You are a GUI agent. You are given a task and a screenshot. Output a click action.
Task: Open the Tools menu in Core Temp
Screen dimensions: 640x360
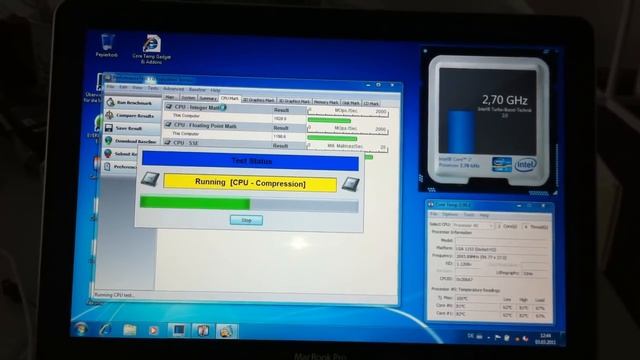[x=469, y=215]
